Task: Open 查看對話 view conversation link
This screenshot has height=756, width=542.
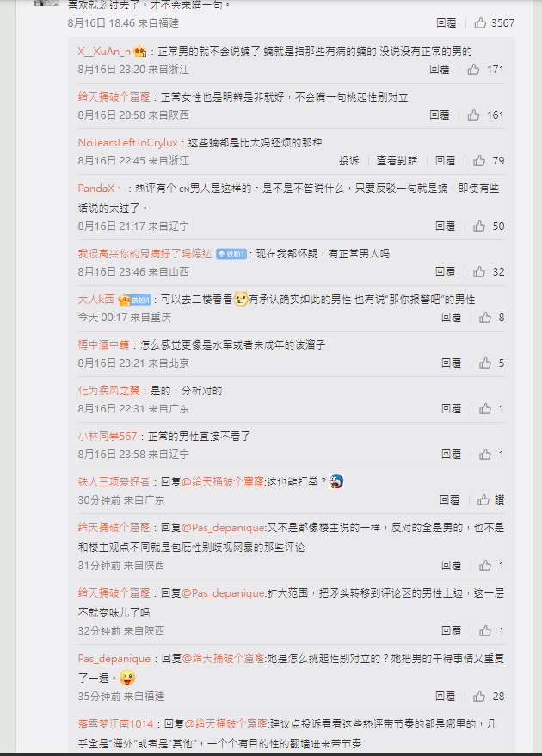Action: coord(397,160)
